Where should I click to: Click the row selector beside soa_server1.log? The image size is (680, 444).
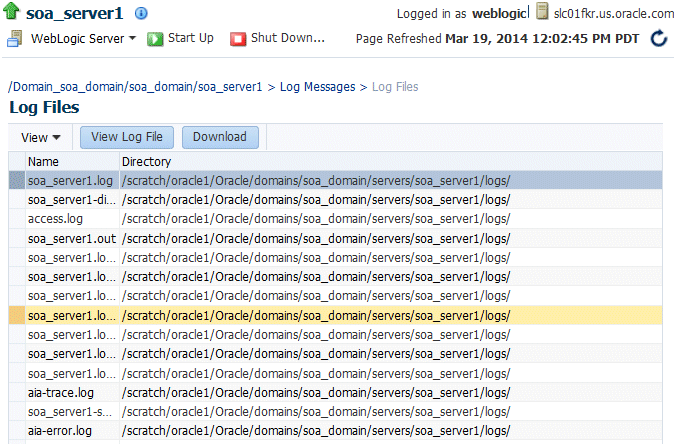click(17, 180)
